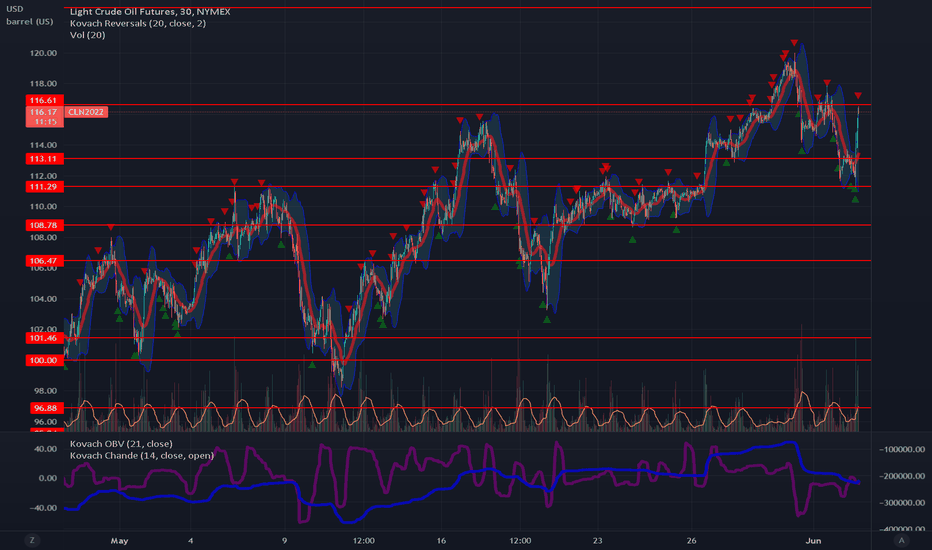This screenshot has height=550, width=932.
Task: Click the May label on time axis
Action: (119, 540)
